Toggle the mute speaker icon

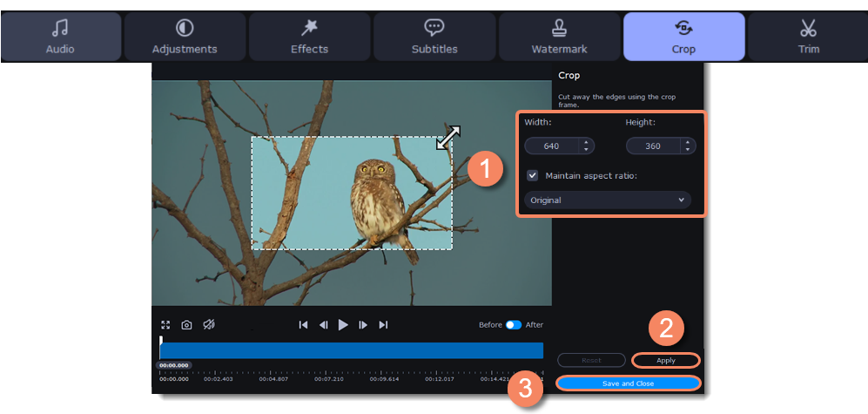(x=209, y=325)
